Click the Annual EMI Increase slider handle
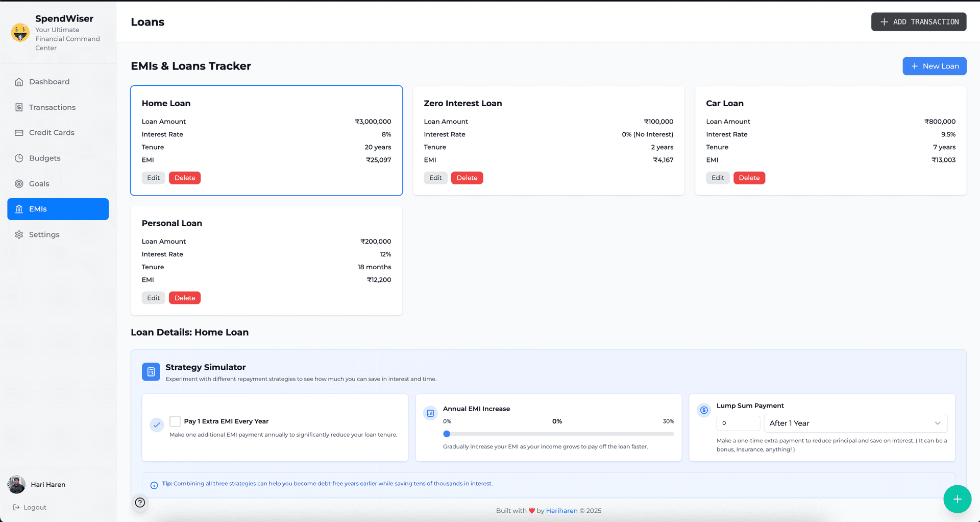980x522 pixels. (447, 434)
